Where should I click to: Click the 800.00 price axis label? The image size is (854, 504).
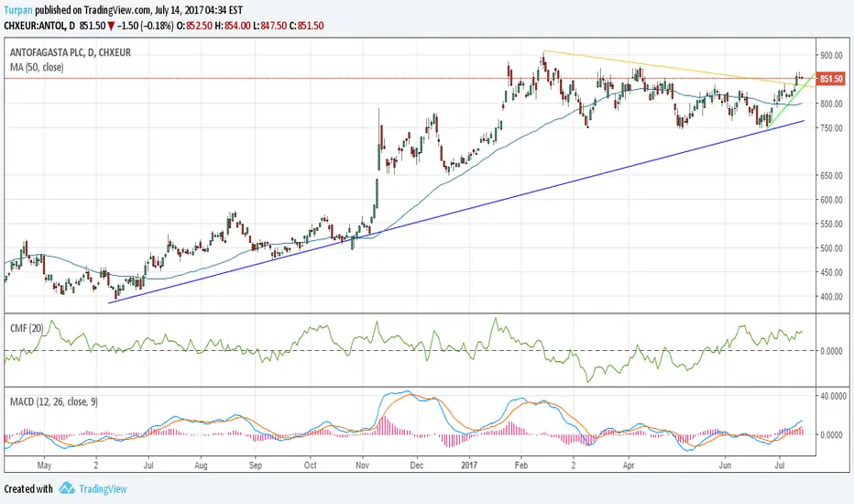point(831,104)
